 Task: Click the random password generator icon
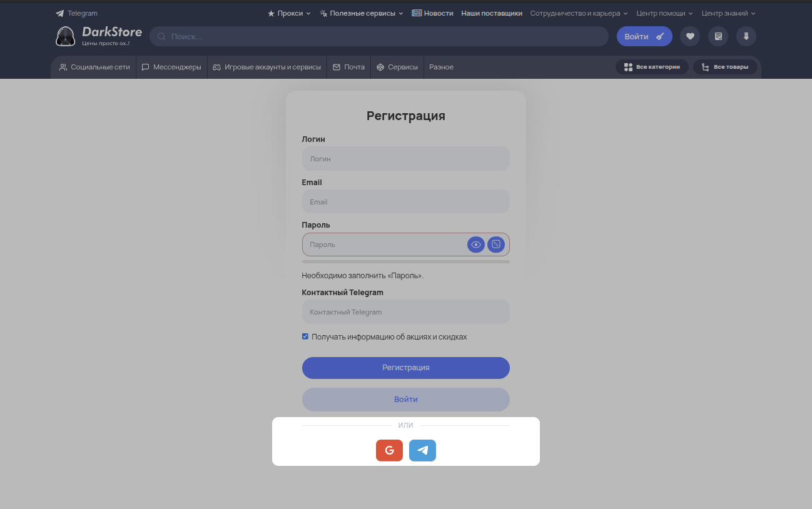click(495, 244)
